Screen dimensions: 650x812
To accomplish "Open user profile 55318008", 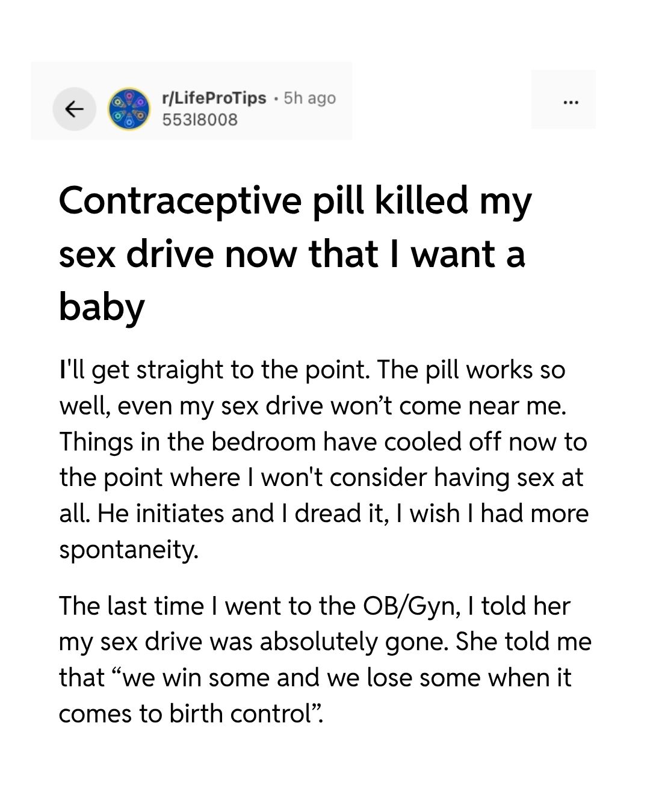I will click(200, 119).
